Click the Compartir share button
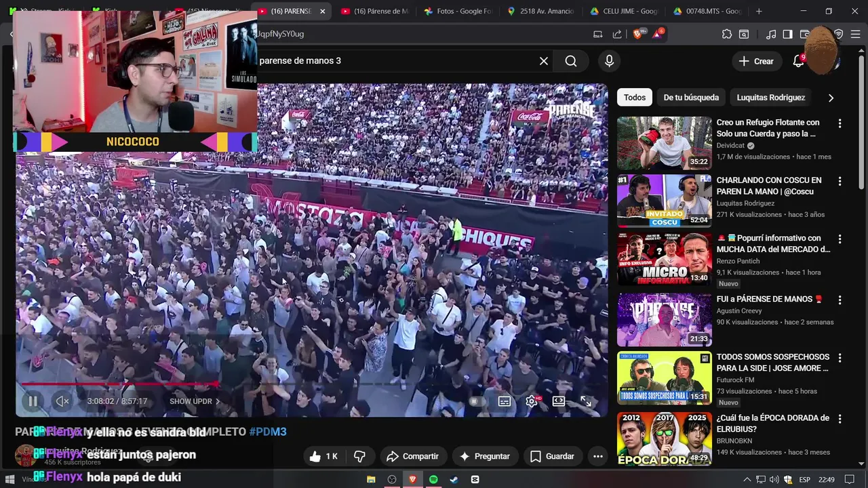The width and height of the screenshot is (868, 488). point(413,457)
